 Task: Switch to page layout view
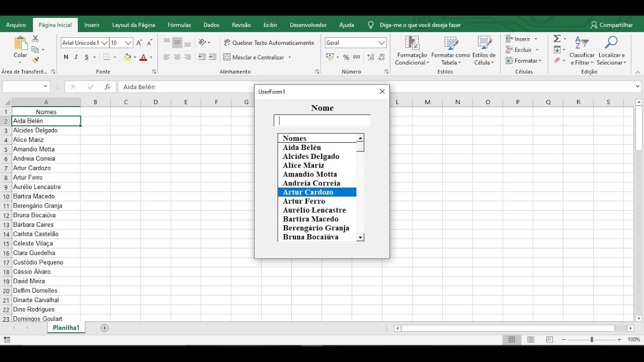point(531,340)
